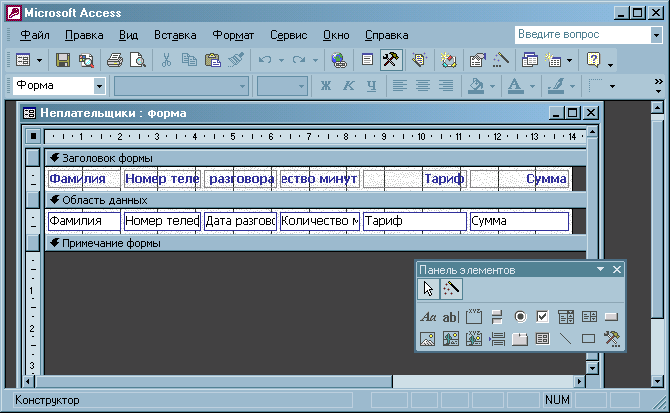Select the Unbound Object Frame tool

tap(451, 339)
